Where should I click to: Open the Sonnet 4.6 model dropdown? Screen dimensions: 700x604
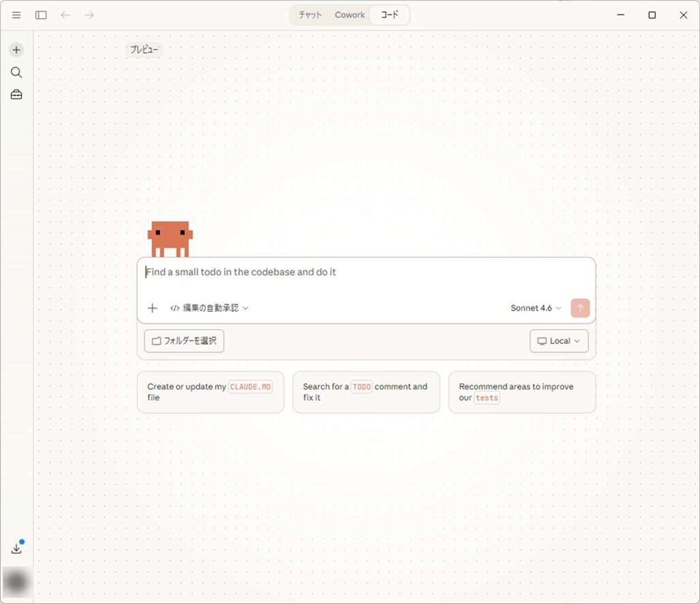[536, 308]
